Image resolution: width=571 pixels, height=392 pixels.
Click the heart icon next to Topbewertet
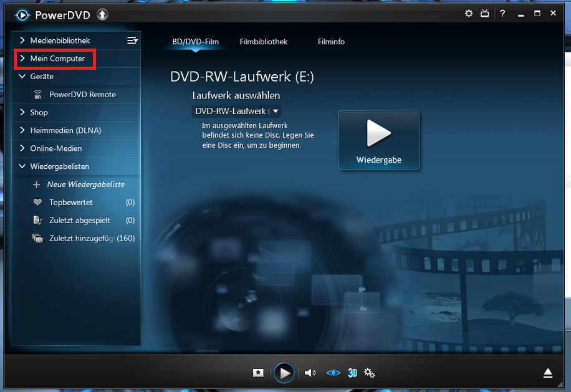[37, 202]
